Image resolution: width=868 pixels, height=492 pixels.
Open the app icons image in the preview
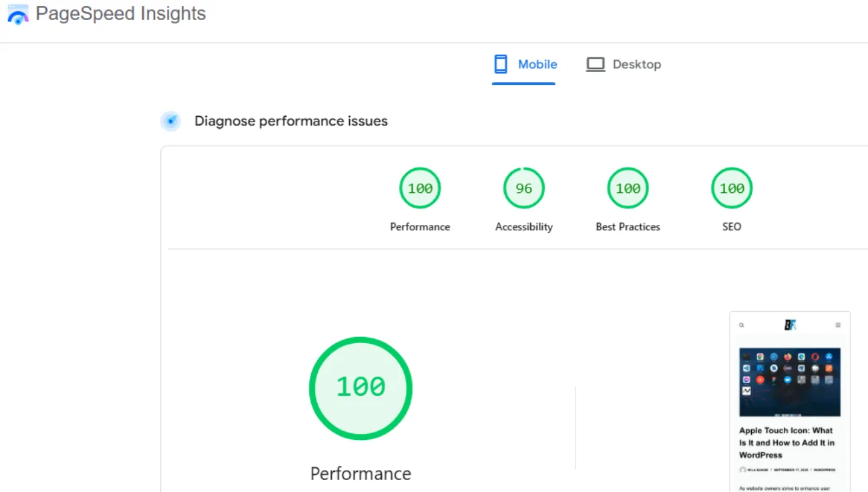(x=790, y=382)
